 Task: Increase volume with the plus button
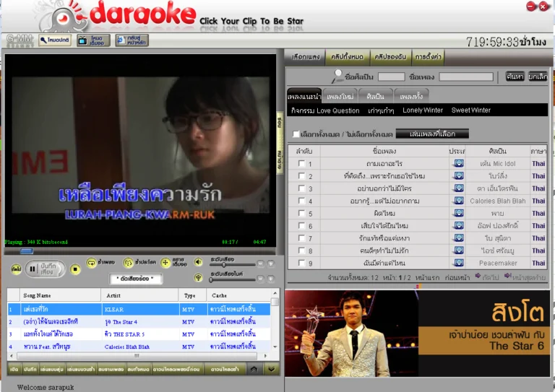tap(271, 263)
